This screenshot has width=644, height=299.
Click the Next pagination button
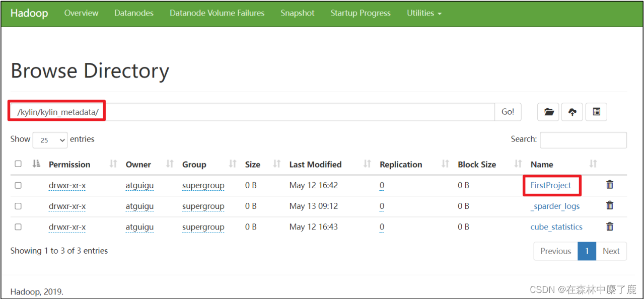[611, 251]
